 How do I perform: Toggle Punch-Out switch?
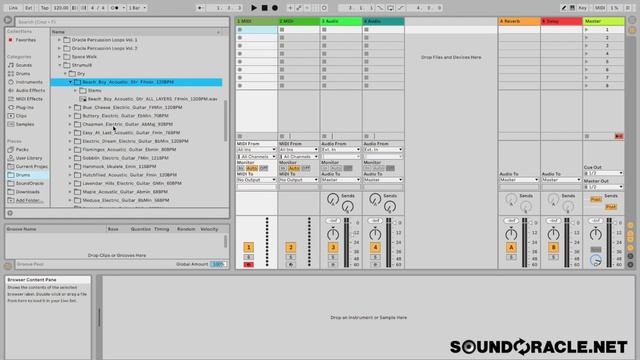click(400, 8)
